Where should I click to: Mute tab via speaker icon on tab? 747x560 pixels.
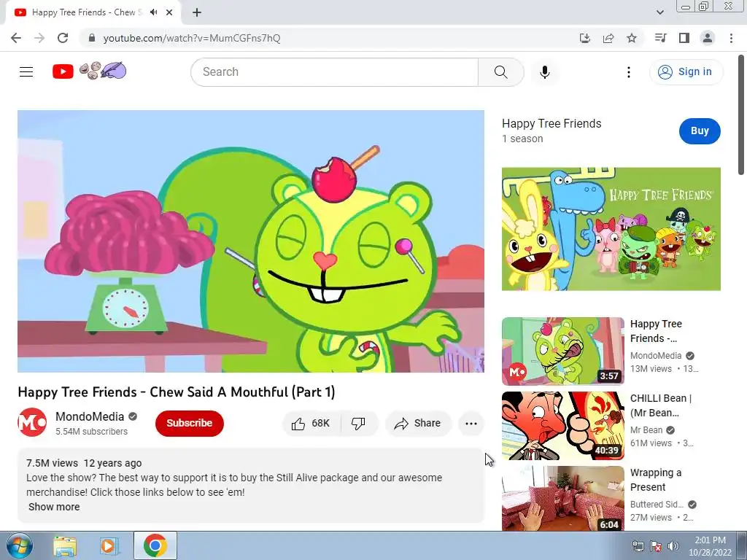coord(153,12)
